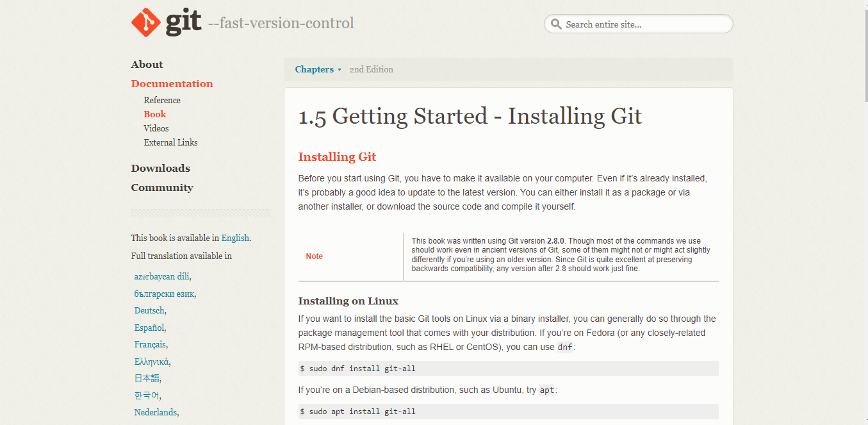Open the azərbaycan dili translation

click(161, 276)
